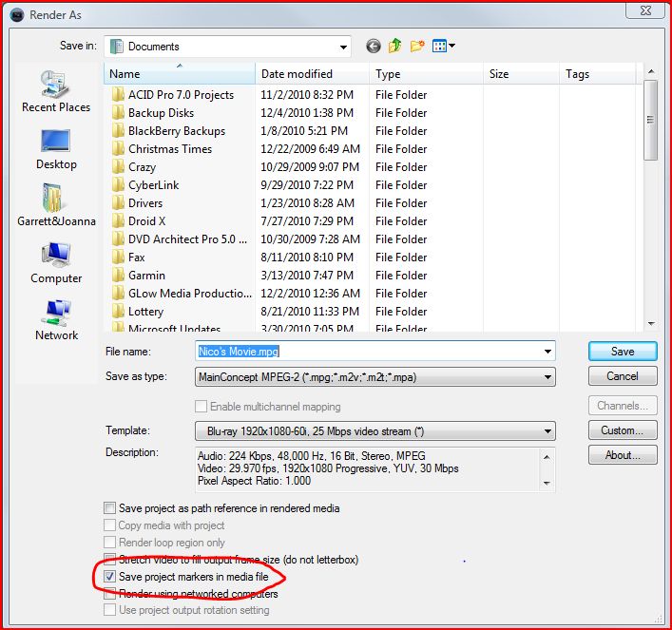Enable Save project as path reference checkbox
Screen dimensions: 672x630
point(110,508)
